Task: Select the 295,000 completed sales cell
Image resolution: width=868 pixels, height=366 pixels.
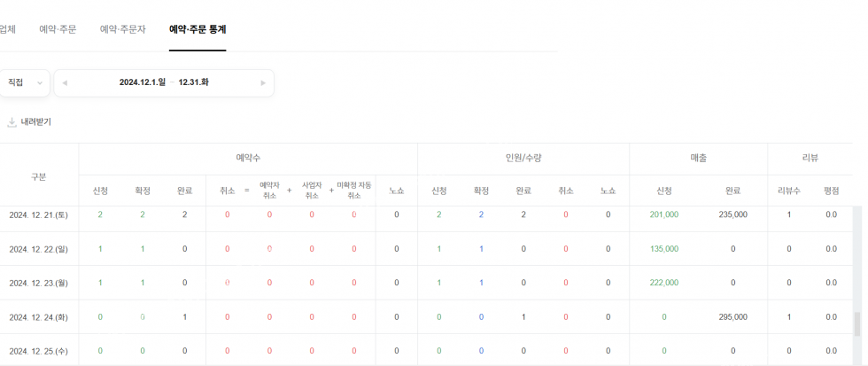Action: point(732,316)
